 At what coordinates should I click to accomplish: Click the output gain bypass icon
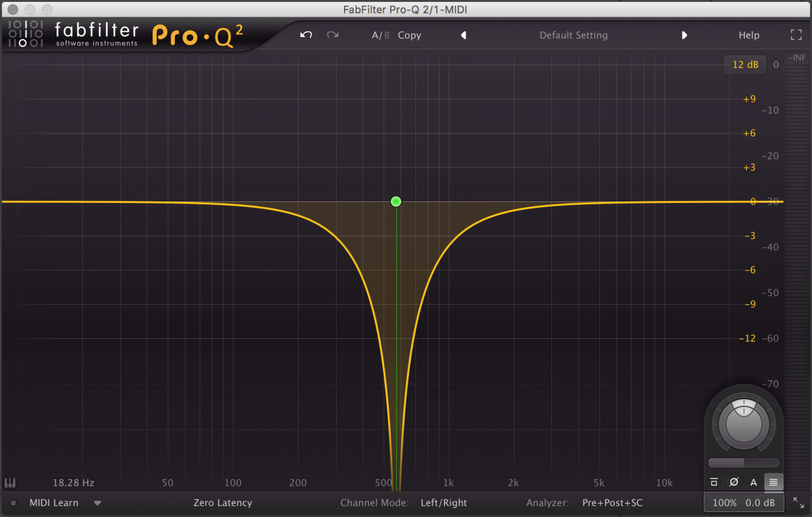point(714,482)
